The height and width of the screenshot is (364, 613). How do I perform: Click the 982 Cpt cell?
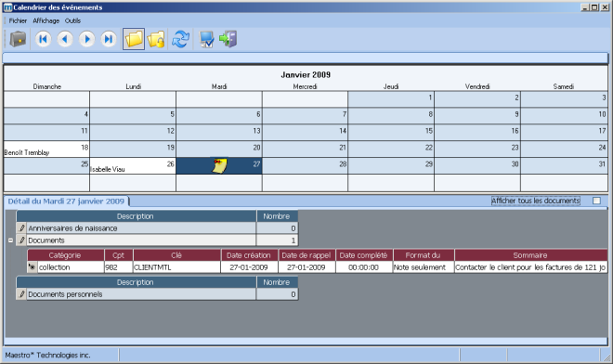point(119,267)
